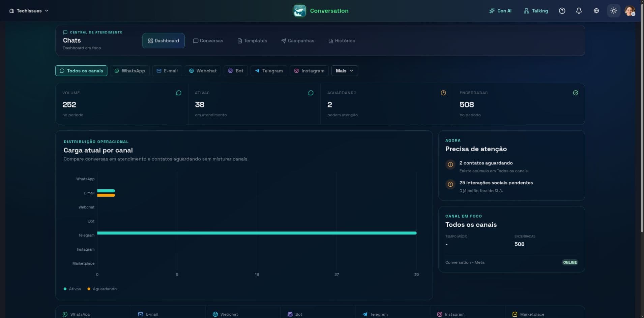
Task: Click the Volume card chat icon
Action: [179, 93]
